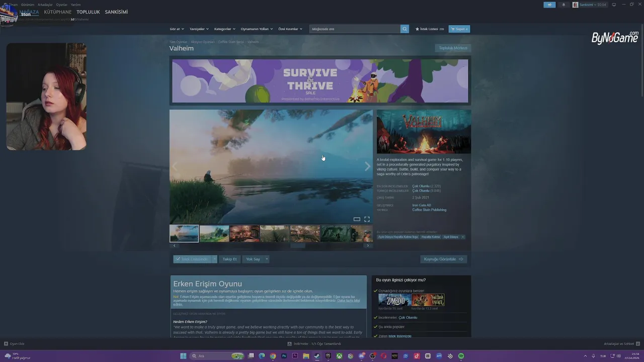
Task: Select the second green landscape thumbnail
Action: coord(214,233)
